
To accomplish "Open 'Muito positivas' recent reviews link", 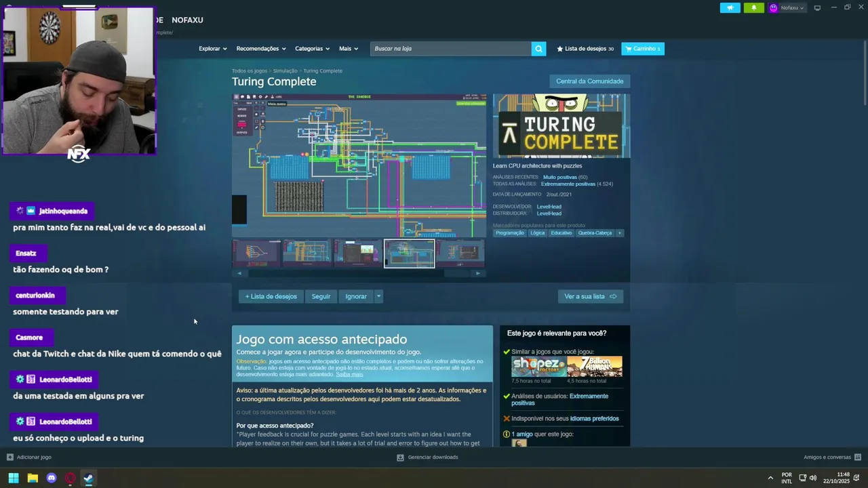I will click(560, 177).
